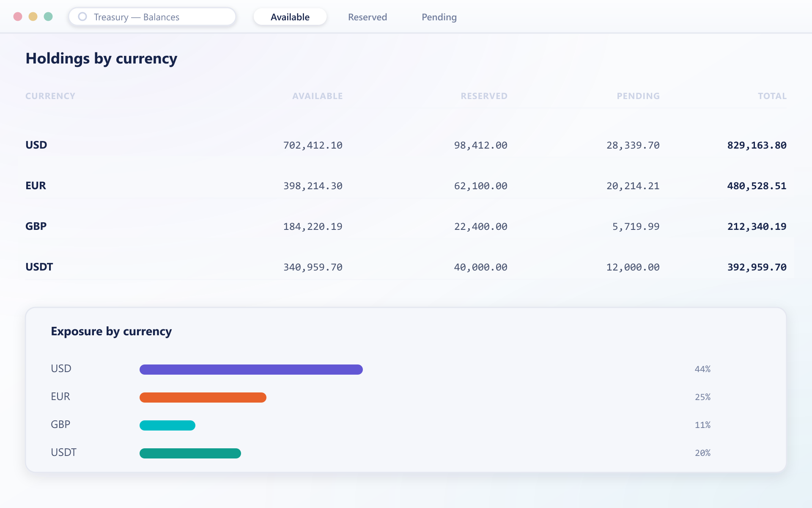Image resolution: width=812 pixels, height=508 pixels.
Task: Click the AVAILABLE column header
Action: (x=318, y=96)
